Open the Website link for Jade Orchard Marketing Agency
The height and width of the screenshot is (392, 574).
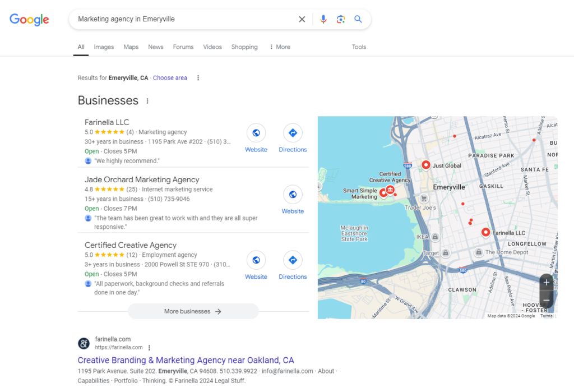293,196
